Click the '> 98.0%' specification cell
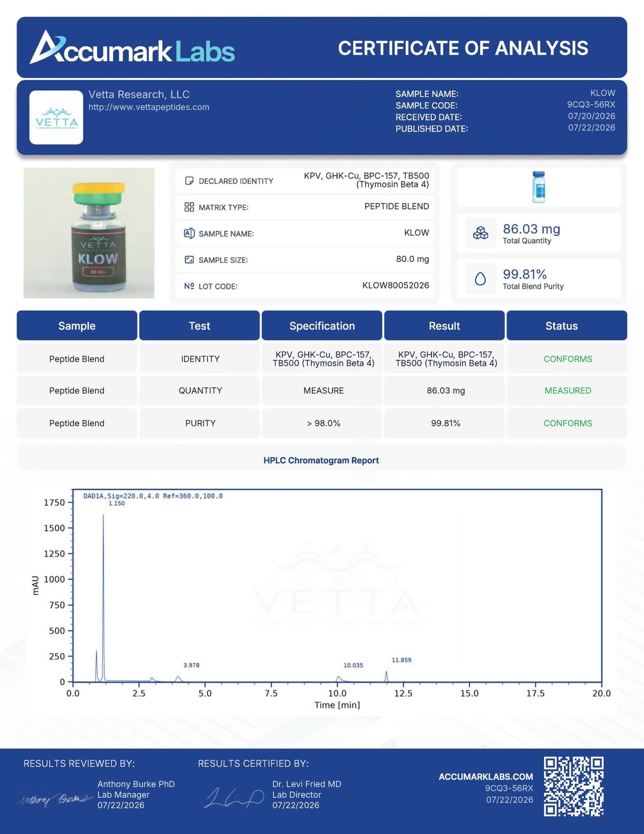Image resolution: width=644 pixels, height=834 pixels. [322, 423]
